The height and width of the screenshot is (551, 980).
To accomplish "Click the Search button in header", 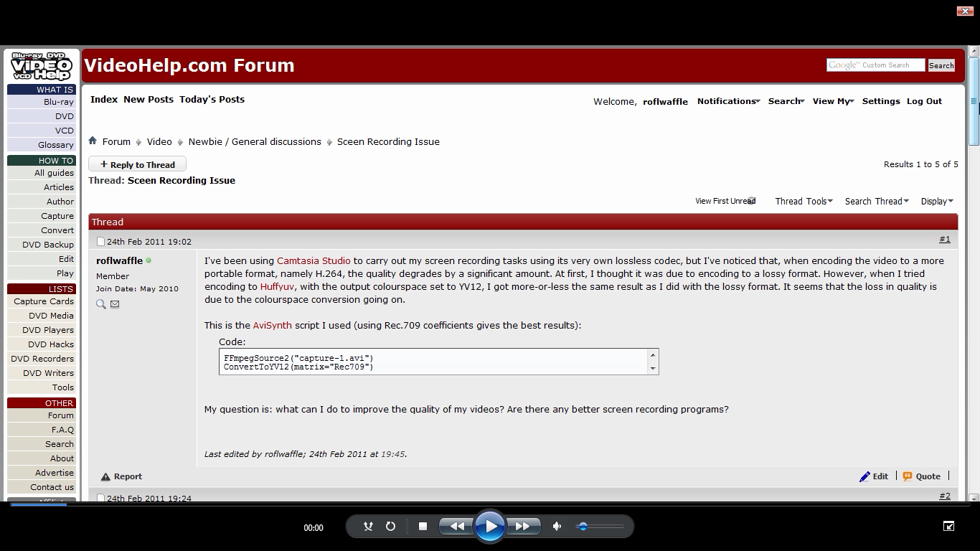I will 941,65.
